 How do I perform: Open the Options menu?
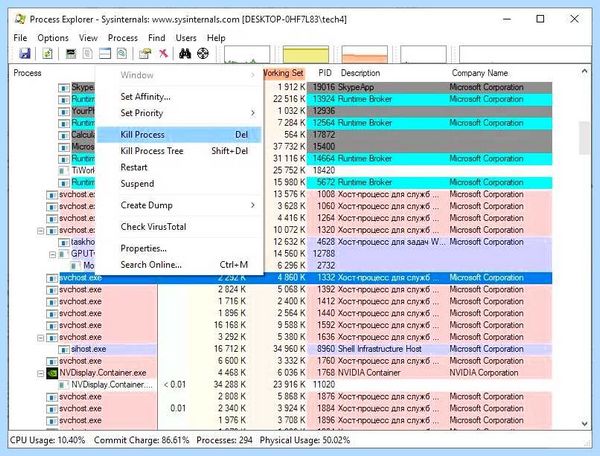(53, 38)
